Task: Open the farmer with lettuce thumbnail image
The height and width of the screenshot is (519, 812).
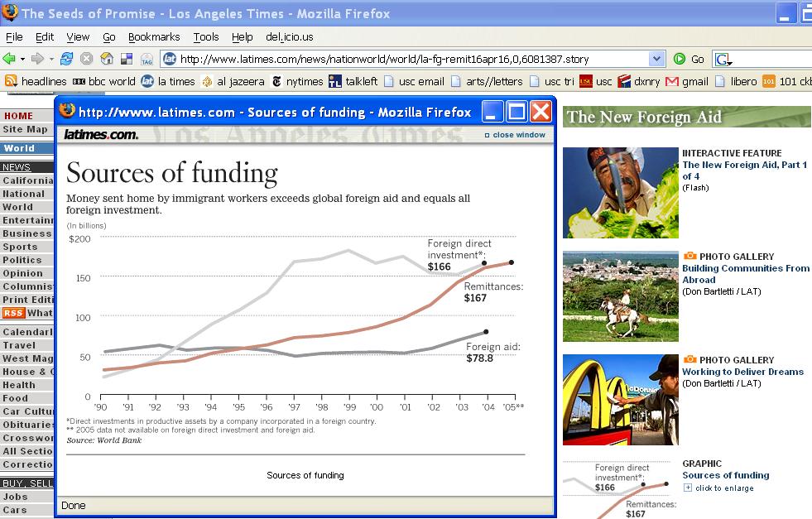Action: 621,193
